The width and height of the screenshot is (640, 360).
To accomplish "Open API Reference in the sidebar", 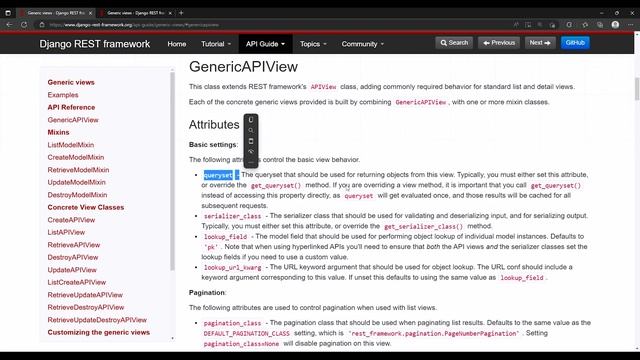I will 71,107.
